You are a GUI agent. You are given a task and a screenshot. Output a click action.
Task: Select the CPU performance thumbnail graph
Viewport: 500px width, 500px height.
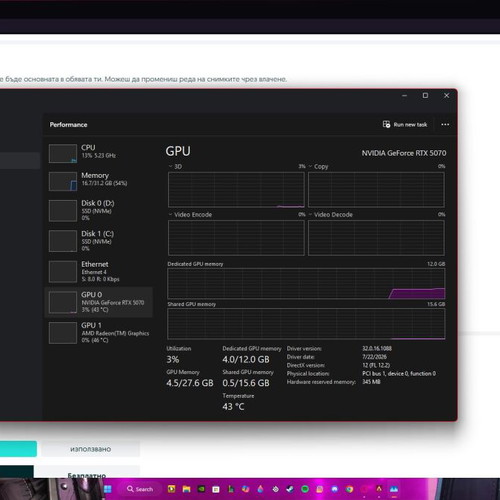(x=63, y=153)
